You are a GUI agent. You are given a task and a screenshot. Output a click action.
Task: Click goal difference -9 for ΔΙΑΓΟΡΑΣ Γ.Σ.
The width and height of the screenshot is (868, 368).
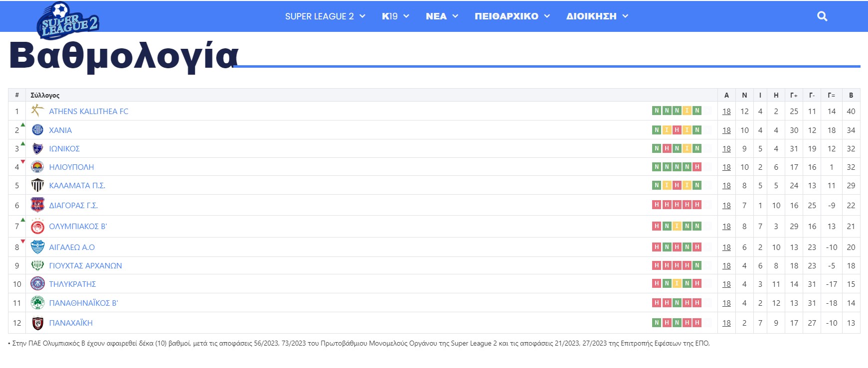pos(832,205)
